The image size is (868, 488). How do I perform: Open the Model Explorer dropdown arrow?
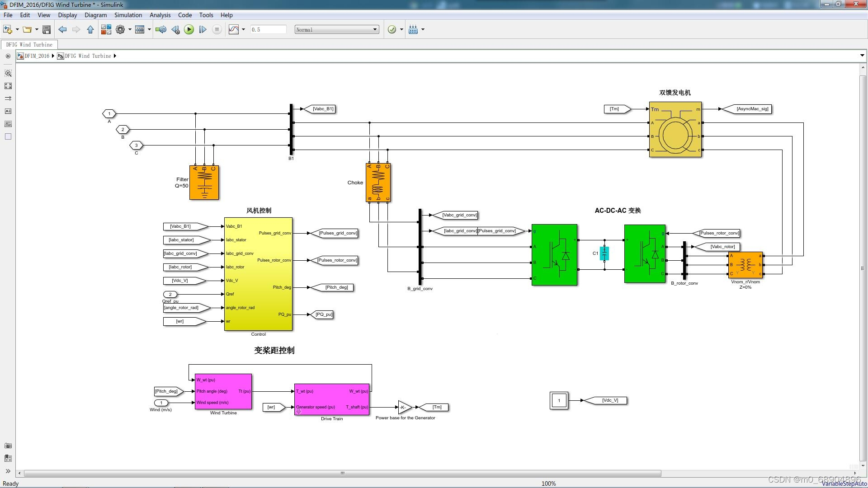[x=149, y=29]
